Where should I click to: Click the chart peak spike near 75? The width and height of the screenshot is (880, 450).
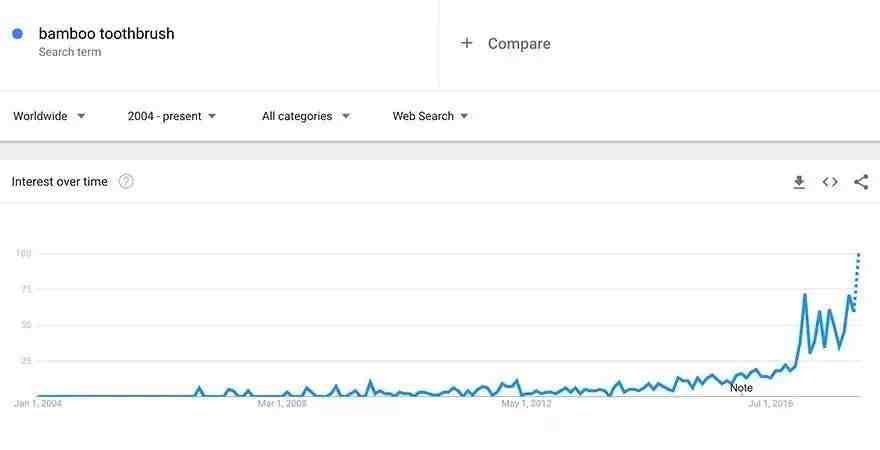805,295
